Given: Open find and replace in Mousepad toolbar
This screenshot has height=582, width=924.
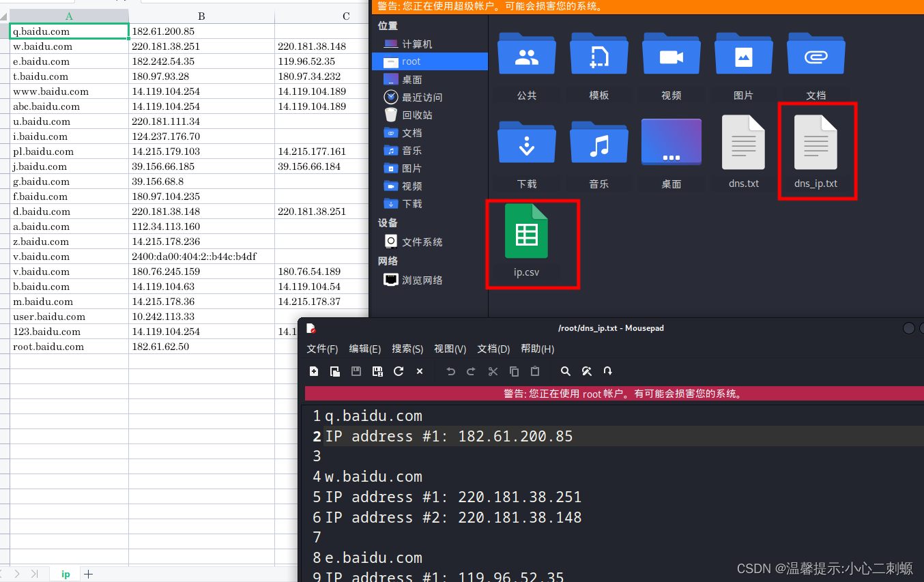Looking at the screenshot, I should click(x=586, y=371).
